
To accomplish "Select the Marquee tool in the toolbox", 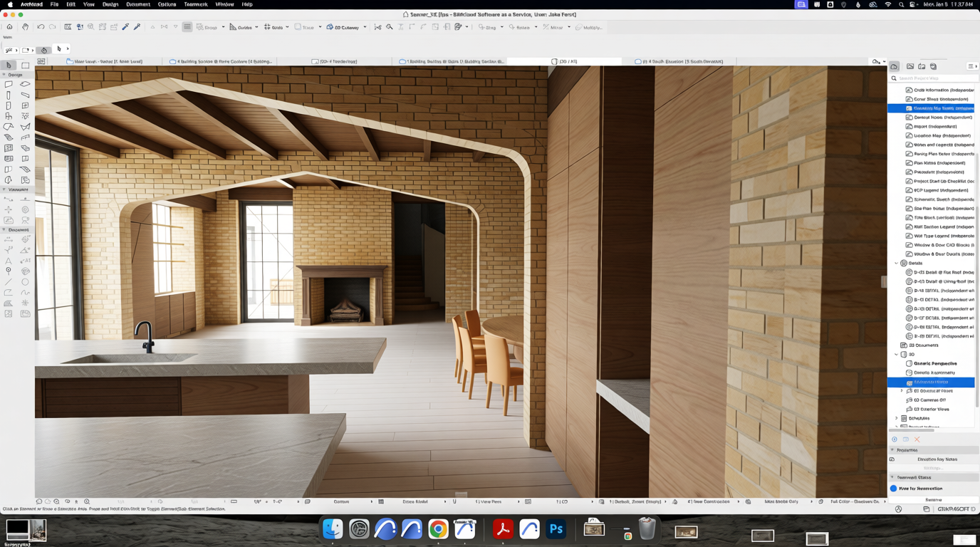I will point(25,66).
